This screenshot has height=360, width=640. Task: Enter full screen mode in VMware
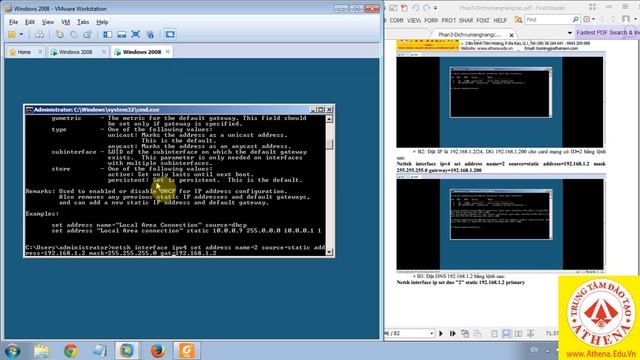coord(136,35)
